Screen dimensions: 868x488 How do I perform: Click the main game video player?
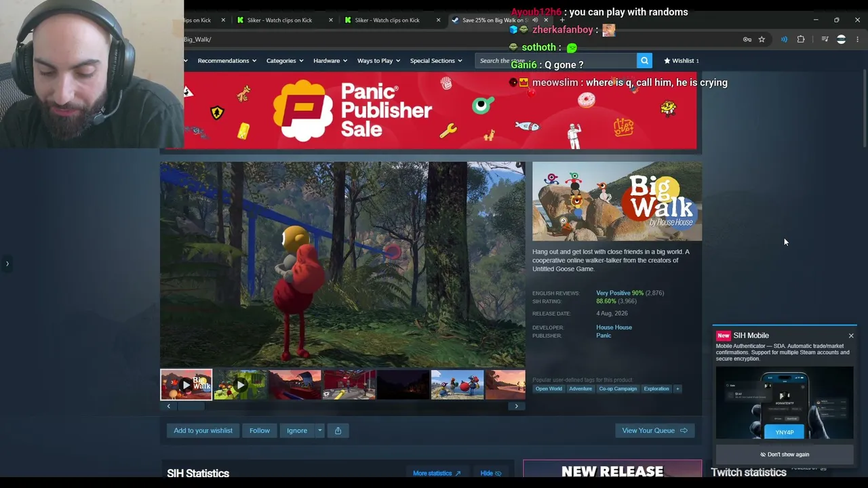342,264
